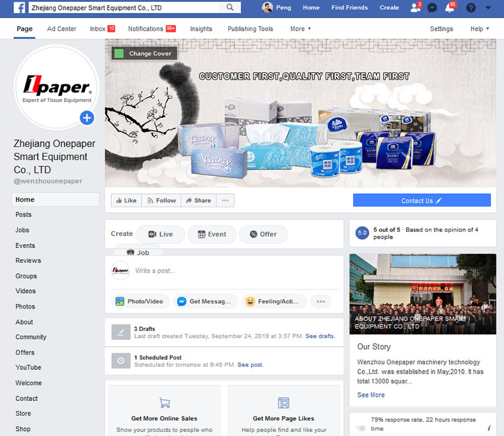Switch to Ad Center tab

[x=61, y=29]
